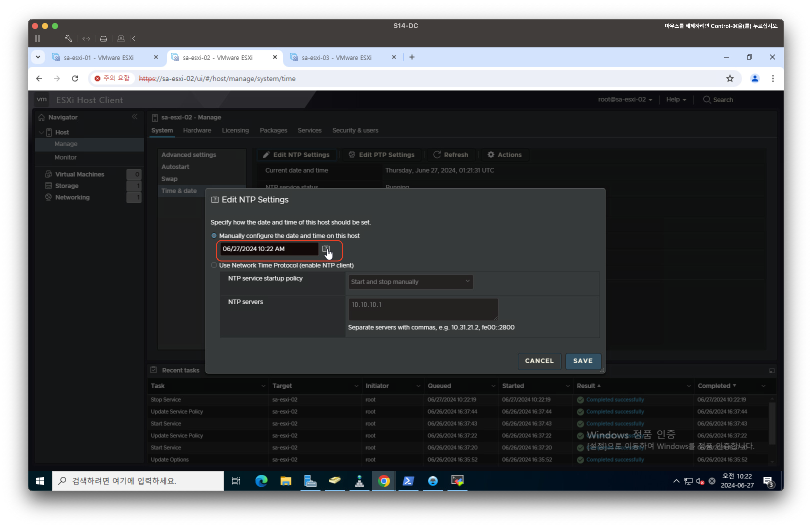Open the Windows notification center icon
The height and width of the screenshot is (528, 812).
(x=768, y=481)
